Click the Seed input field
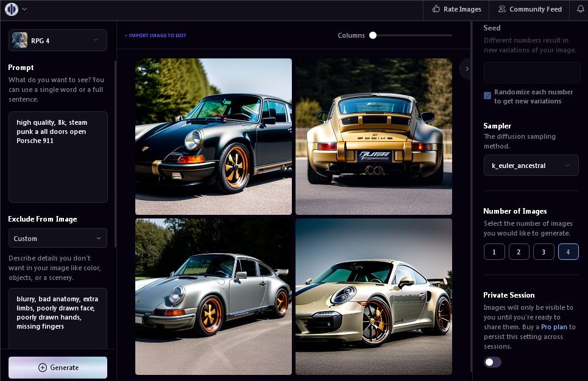 [x=531, y=73]
